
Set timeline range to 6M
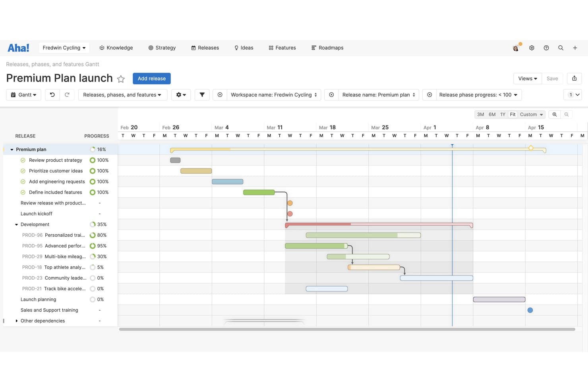pyautogui.click(x=492, y=114)
